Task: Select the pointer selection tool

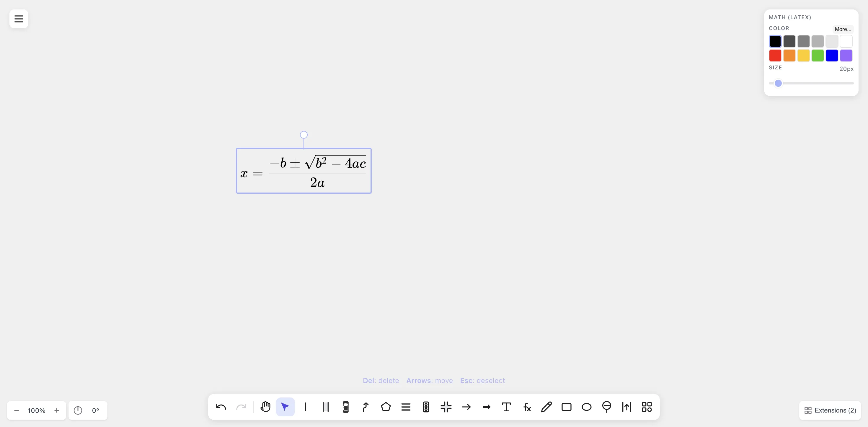Action: 285,407
